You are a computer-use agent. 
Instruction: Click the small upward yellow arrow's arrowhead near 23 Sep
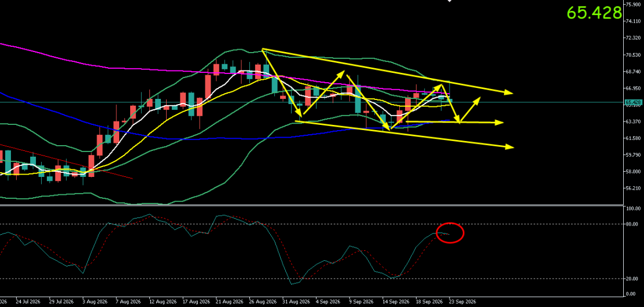[477, 100]
